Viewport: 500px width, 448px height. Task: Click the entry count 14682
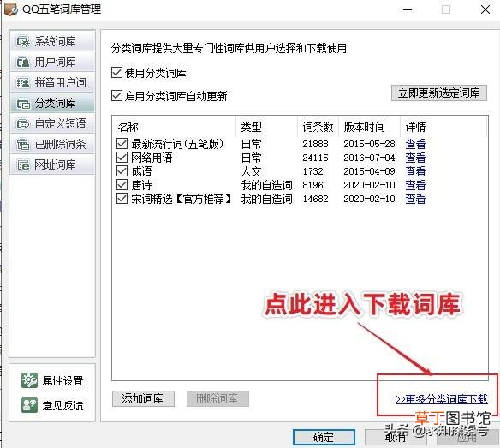tap(315, 199)
